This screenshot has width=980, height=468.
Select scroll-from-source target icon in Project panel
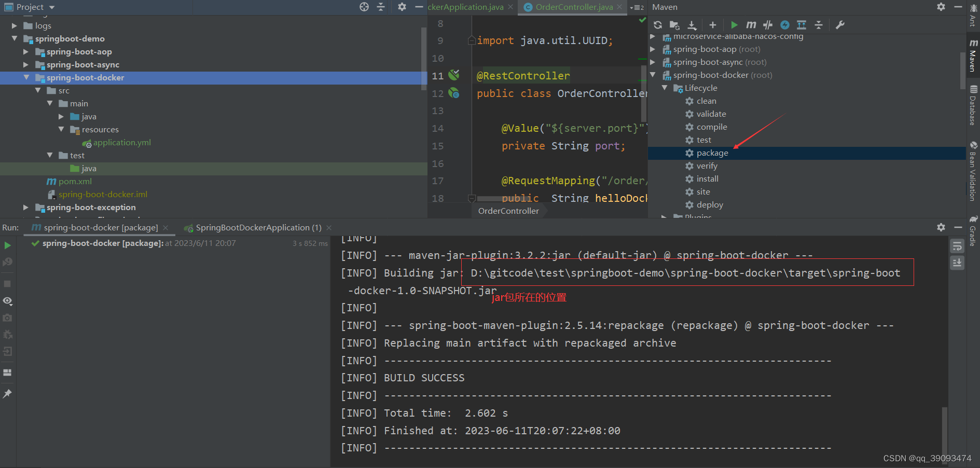[x=364, y=7]
